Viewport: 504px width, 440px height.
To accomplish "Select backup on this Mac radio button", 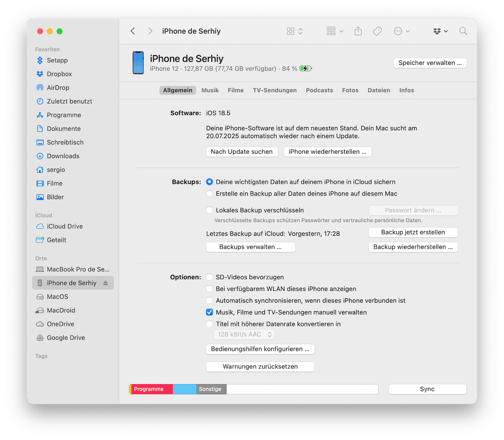I will pos(210,193).
